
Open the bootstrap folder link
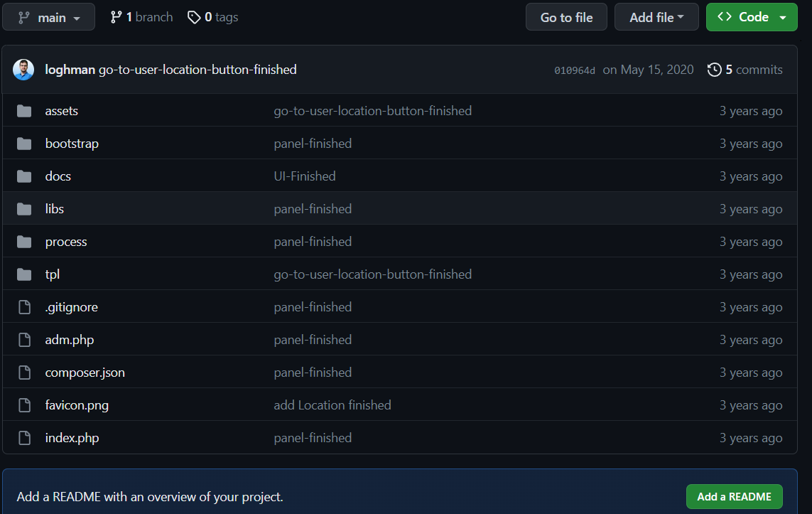72,144
